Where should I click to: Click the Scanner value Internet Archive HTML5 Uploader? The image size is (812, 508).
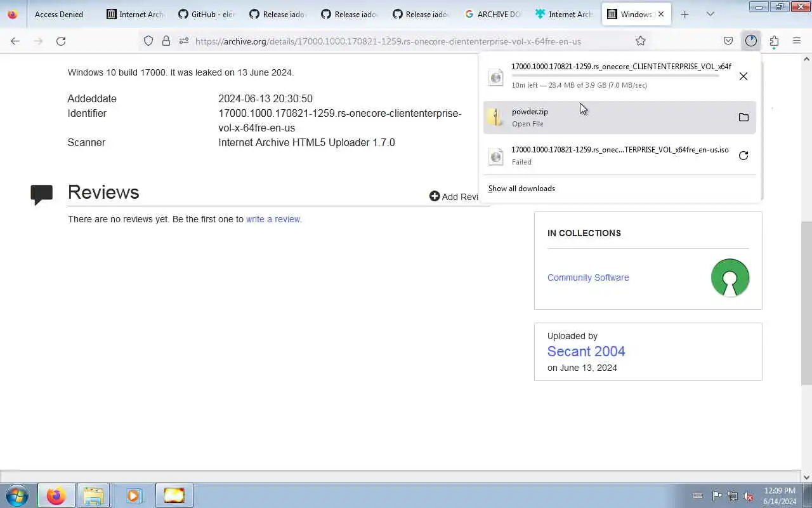[306, 142]
